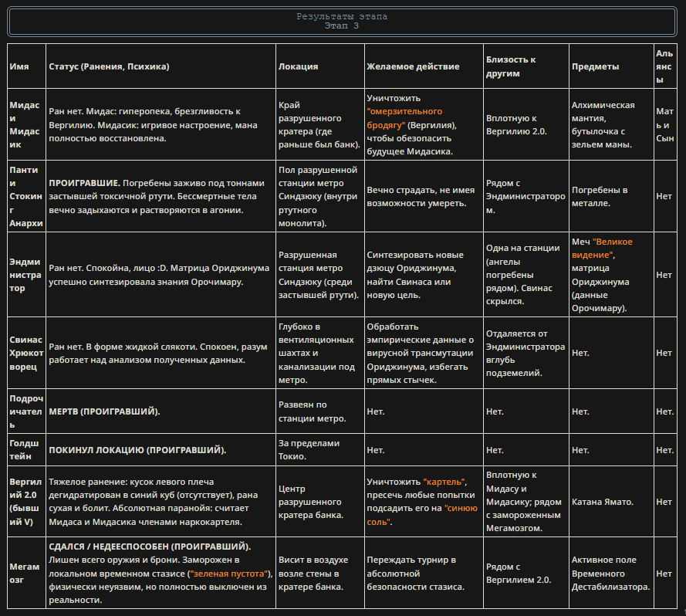Image resolution: width=686 pixels, height=616 pixels.
Task: Click the cell 'Синтезировать новые дзюцу Ориджинума'
Action: [x=424, y=275]
